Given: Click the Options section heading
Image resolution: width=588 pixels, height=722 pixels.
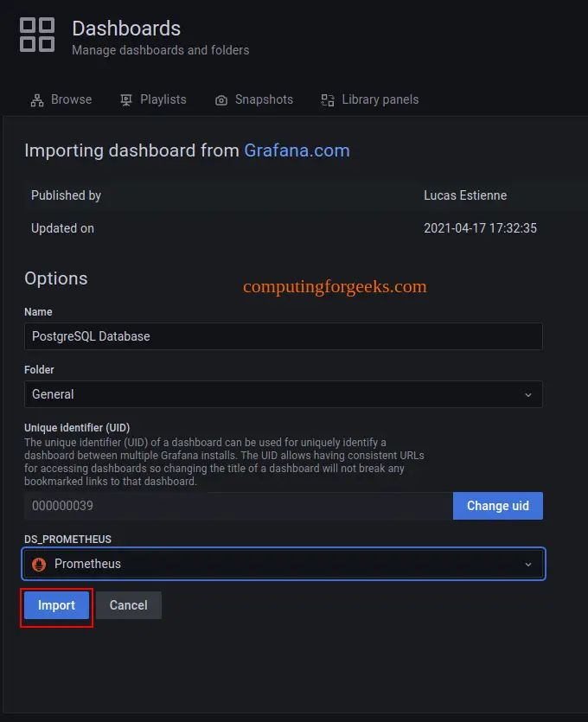Looking at the screenshot, I should pyautogui.click(x=55, y=278).
